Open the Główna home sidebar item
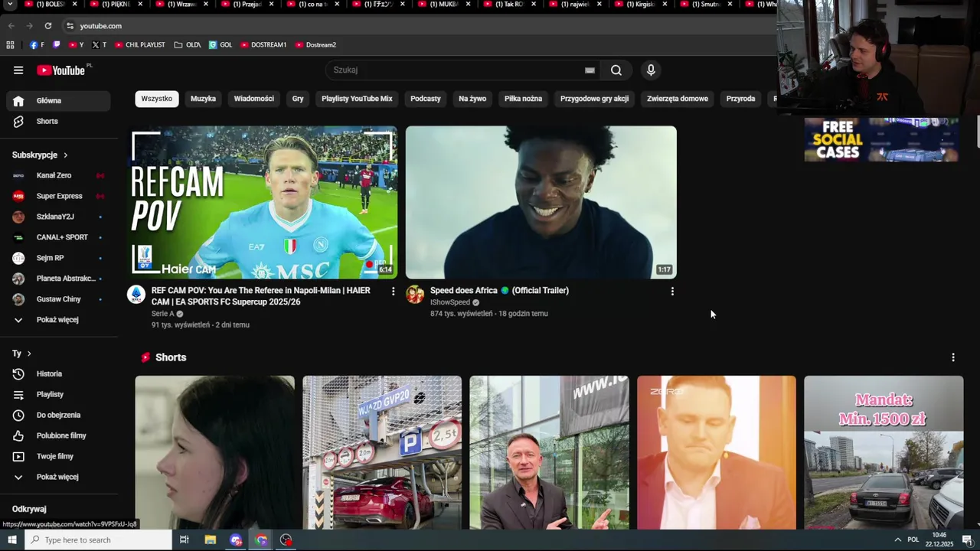 click(x=58, y=101)
